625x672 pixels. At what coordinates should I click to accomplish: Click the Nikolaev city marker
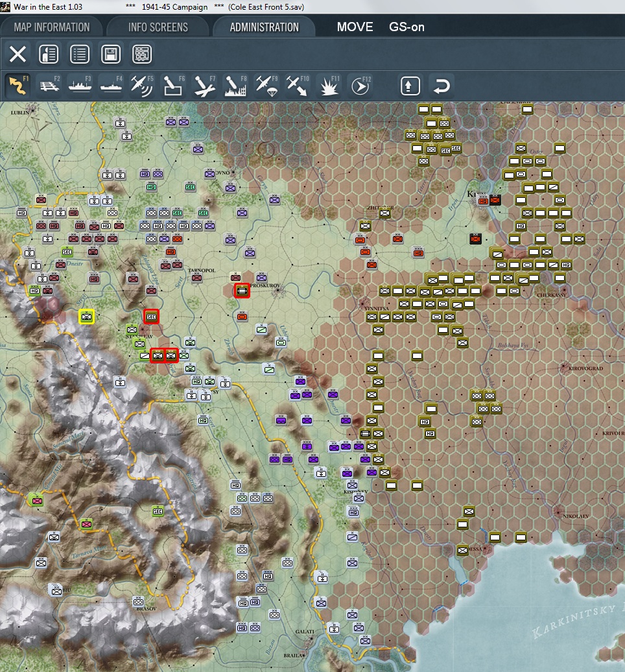pyautogui.click(x=558, y=511)
